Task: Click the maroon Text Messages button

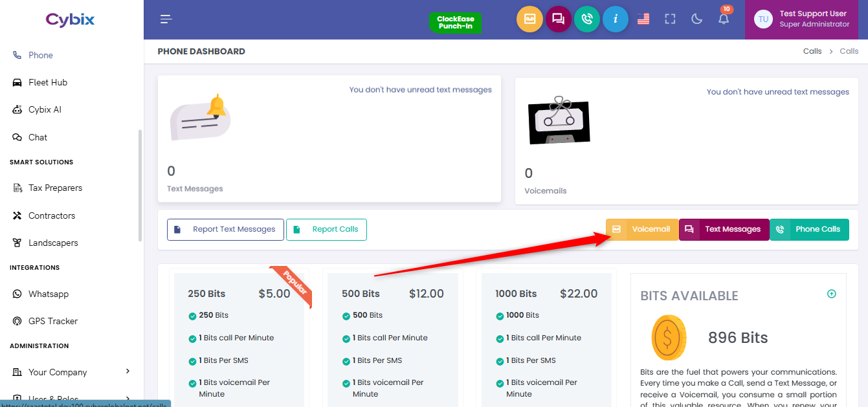Action: click(724, 229)
